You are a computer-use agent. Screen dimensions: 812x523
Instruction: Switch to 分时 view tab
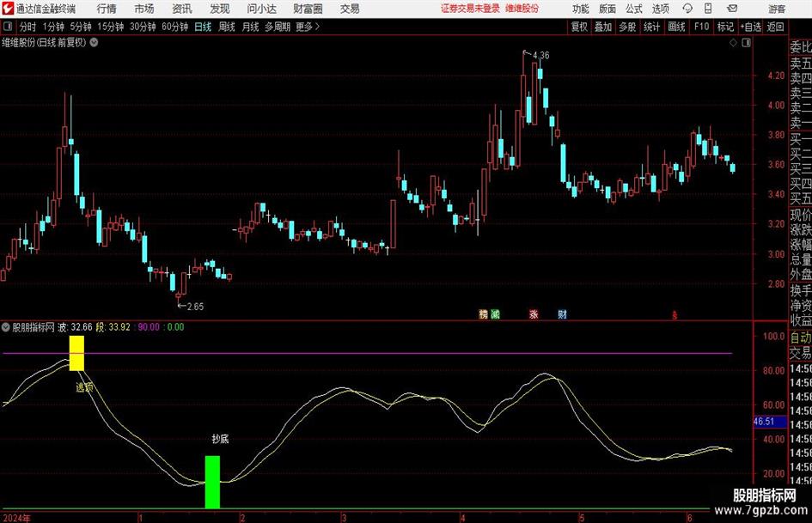click(28, 27)
